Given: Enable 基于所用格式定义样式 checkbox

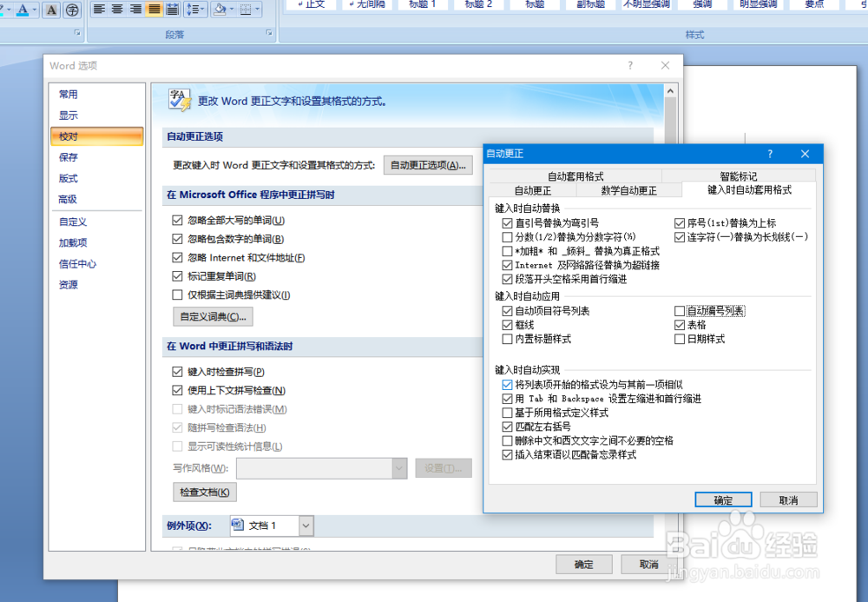Looking at the screenshot, I should [507, 413].
